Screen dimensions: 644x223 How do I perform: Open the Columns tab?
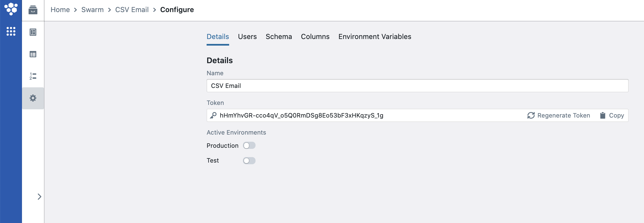(315, 37)
